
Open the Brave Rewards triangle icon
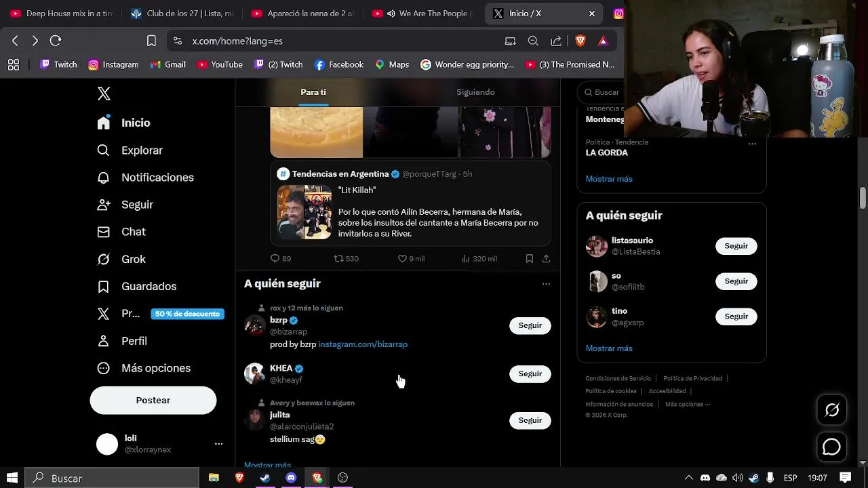[x=603, y=41]
